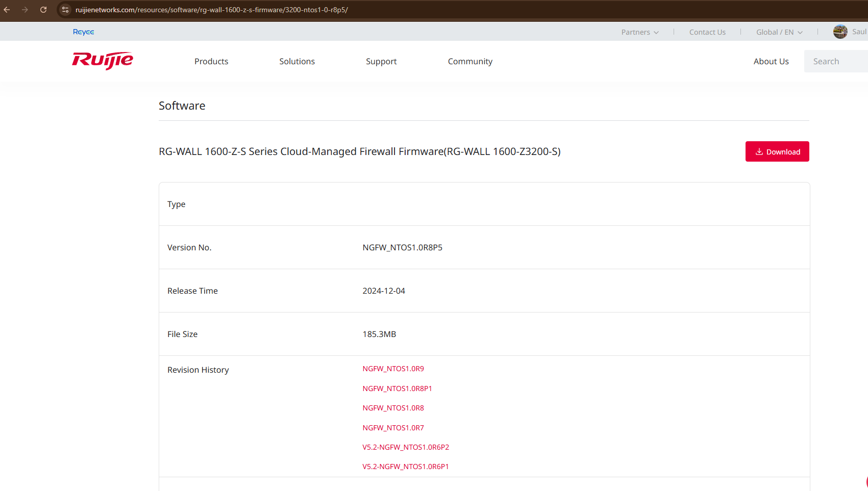Viewport: 868px width, 491px height.
Task: Click the Revision History label
Action: [198, 370]
